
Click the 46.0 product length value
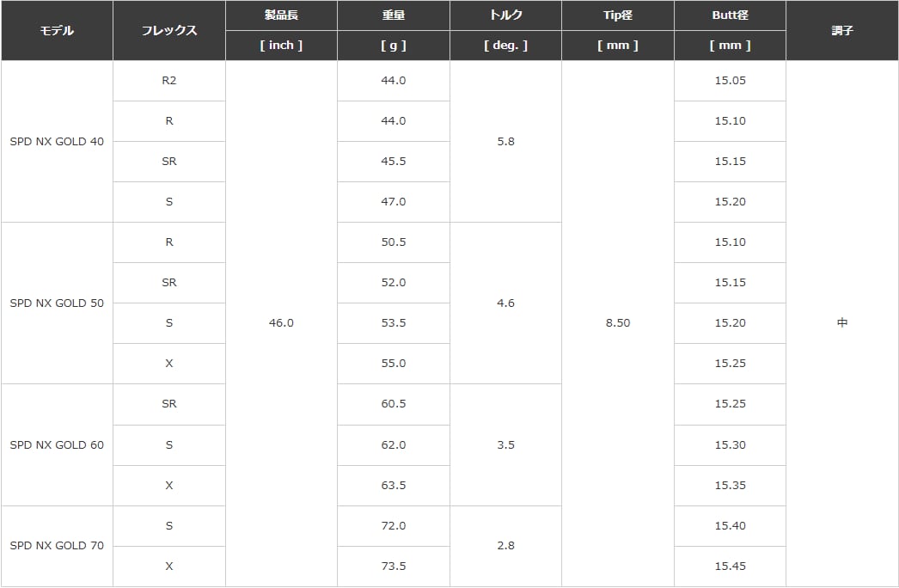click(x=281, y=323)
